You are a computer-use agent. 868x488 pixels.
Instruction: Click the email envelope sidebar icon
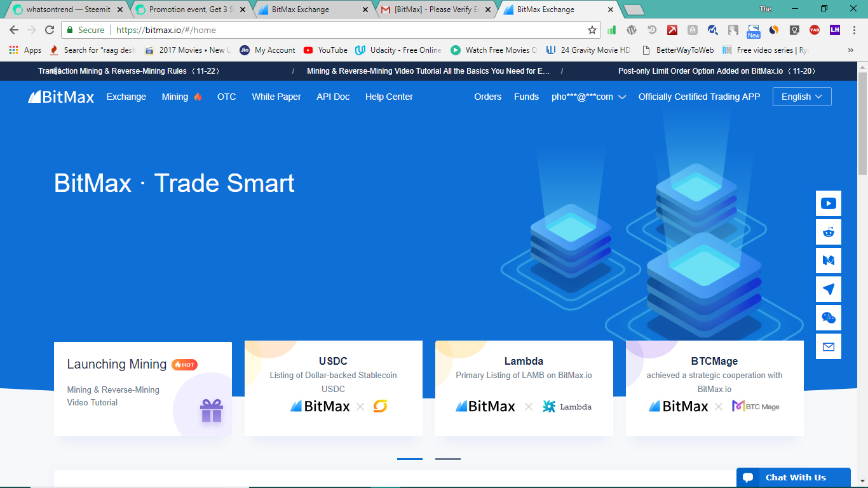[829, 346]
